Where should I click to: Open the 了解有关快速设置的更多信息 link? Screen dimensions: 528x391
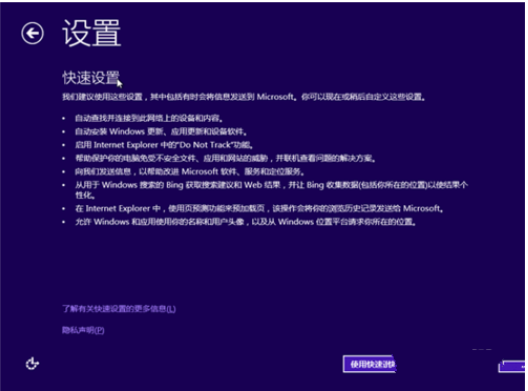click(x=119, y=308)
